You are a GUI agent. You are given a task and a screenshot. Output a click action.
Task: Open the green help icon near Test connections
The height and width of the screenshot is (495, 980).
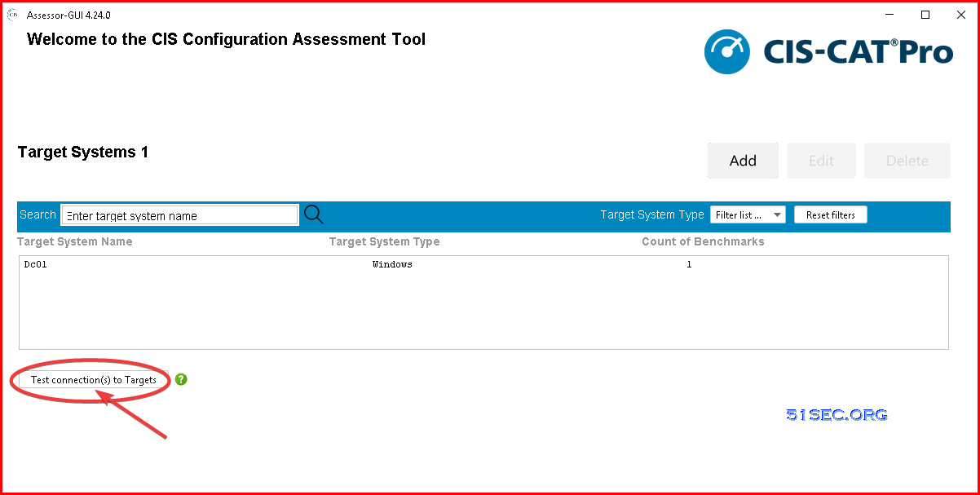(181, 379)
